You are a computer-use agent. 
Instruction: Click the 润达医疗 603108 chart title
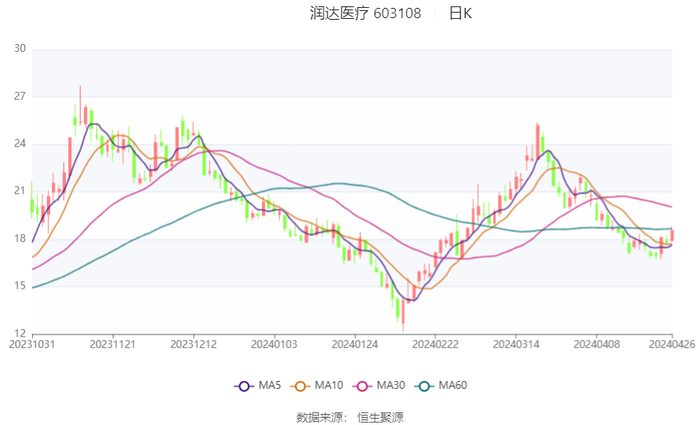pos(366,13)
